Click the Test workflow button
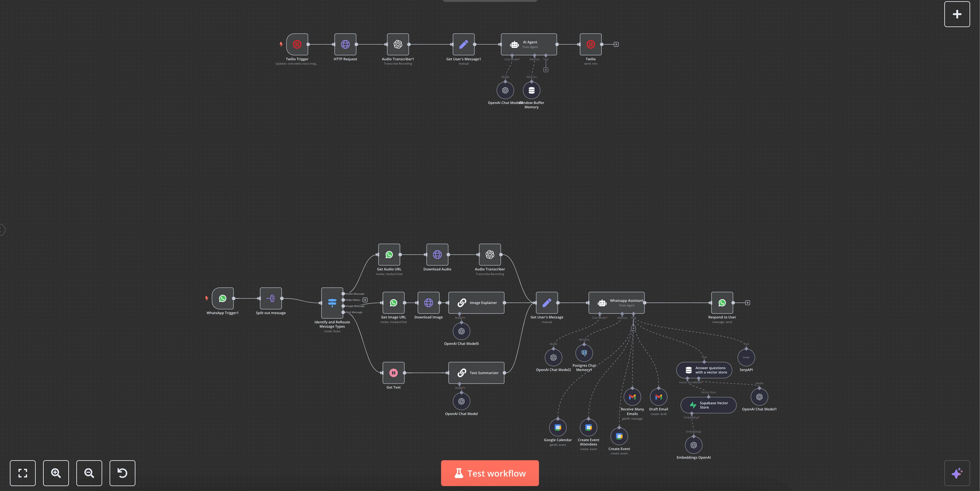Image resolution: width=980 pixels, height=491 pixels. 490,473
